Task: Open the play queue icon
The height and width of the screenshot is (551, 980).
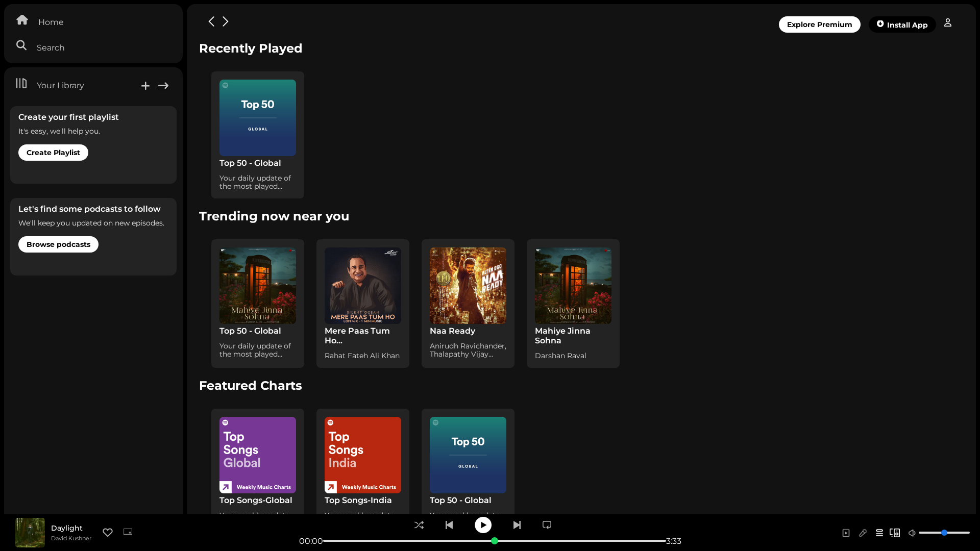Action: click(879, 533)
